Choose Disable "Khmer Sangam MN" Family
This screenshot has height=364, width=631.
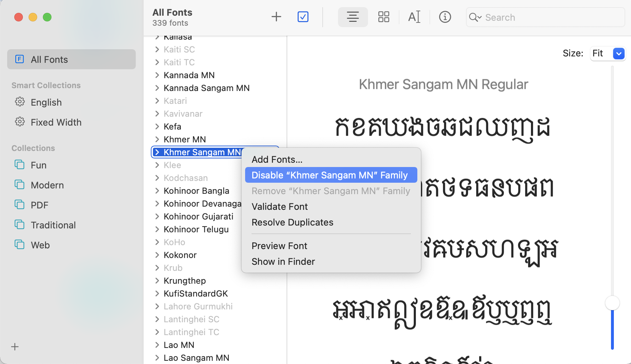[331, 175]
